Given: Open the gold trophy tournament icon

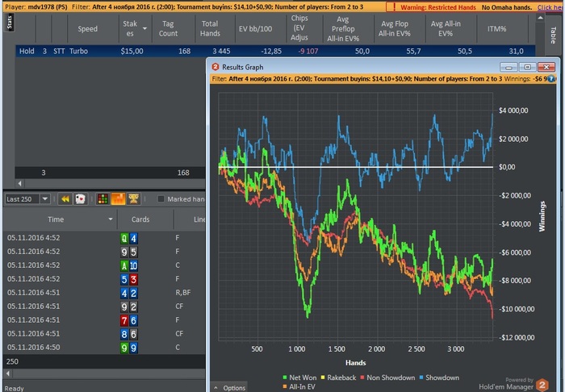Looking at the screenshot, I should point(133,199).
